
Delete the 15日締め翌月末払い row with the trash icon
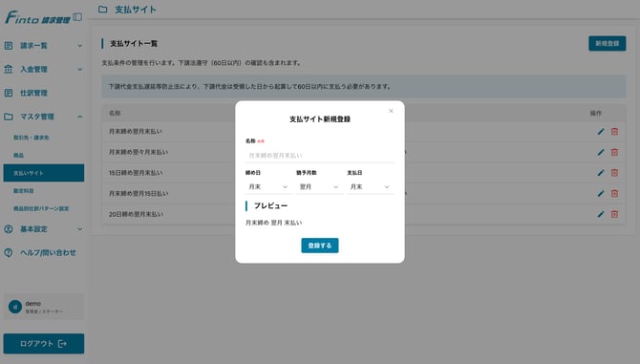tap(614, 173)
